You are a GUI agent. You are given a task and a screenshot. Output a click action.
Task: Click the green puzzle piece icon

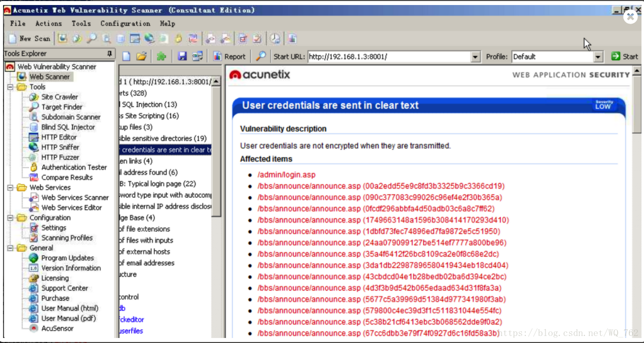point(161,56)
